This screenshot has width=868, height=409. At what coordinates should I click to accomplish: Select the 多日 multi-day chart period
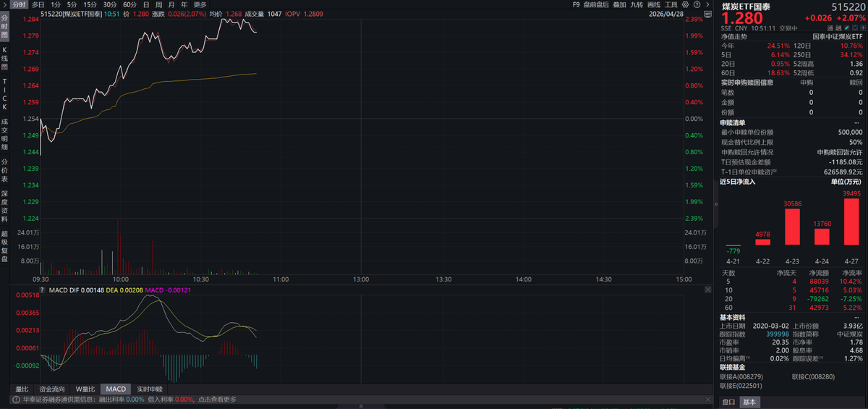[x=38, y=4]
